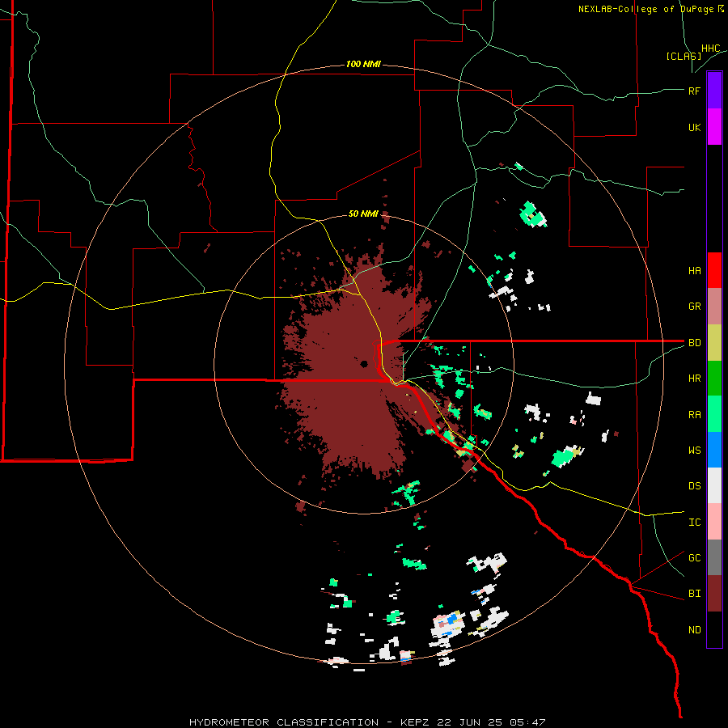Click the light pink IC legend swatch
The height and width of the screenshot is (728, 728).
tap(714, 522)
